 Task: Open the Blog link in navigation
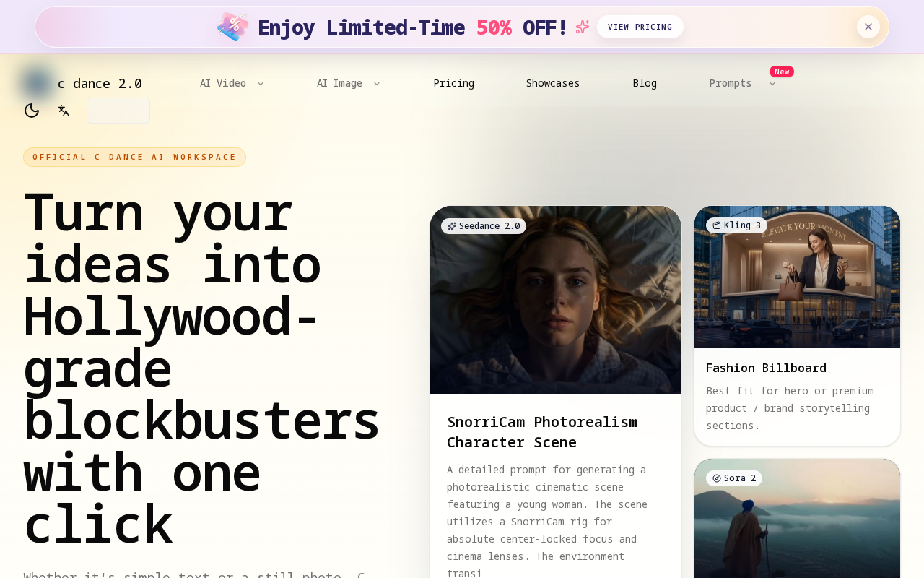point(645,83)
